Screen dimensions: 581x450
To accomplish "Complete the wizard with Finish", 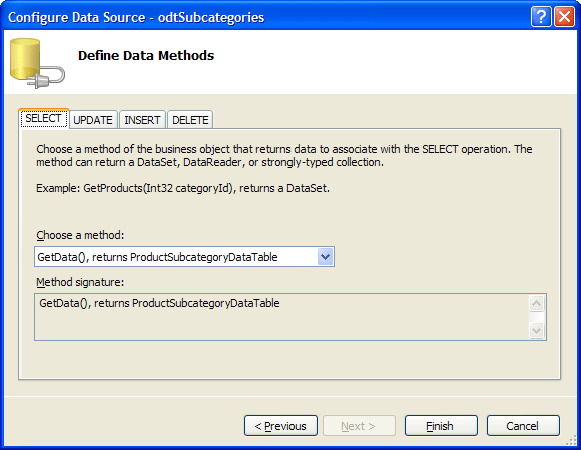I will click(441, 426).
